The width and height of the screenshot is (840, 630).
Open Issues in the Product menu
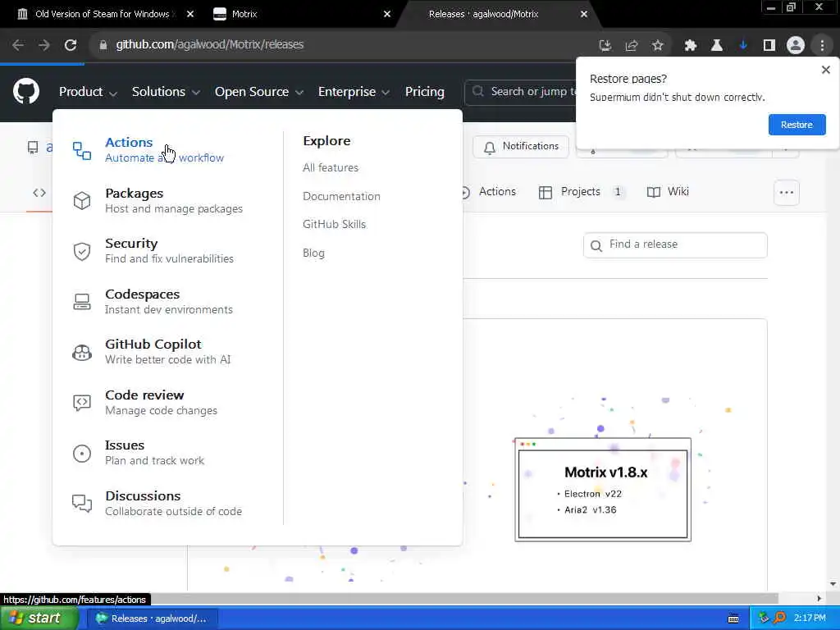tap(154, 453)
